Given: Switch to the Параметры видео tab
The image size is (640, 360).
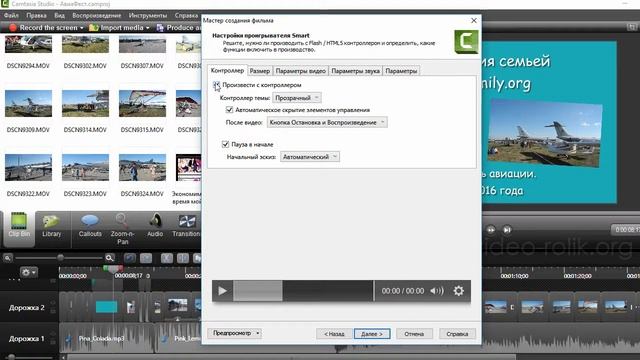Looking at the screenshot, I should [301, 71].
